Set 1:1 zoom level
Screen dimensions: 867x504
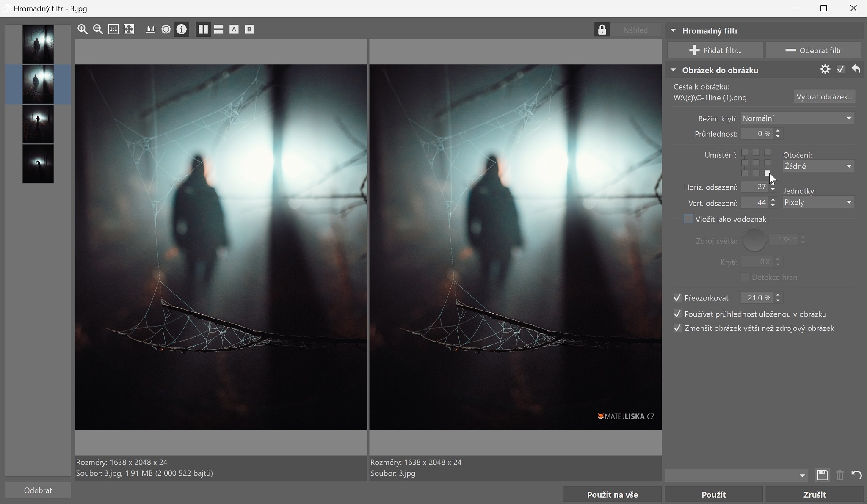(113, 29)
